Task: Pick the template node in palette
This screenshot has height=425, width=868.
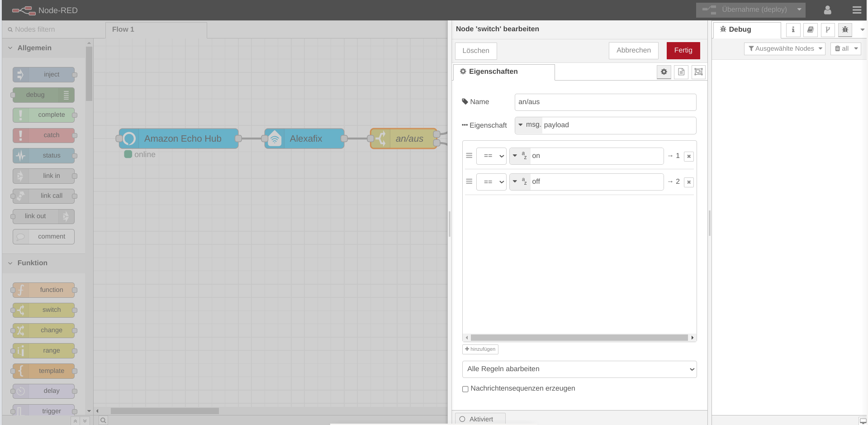Action: click(x=43, y=371)
